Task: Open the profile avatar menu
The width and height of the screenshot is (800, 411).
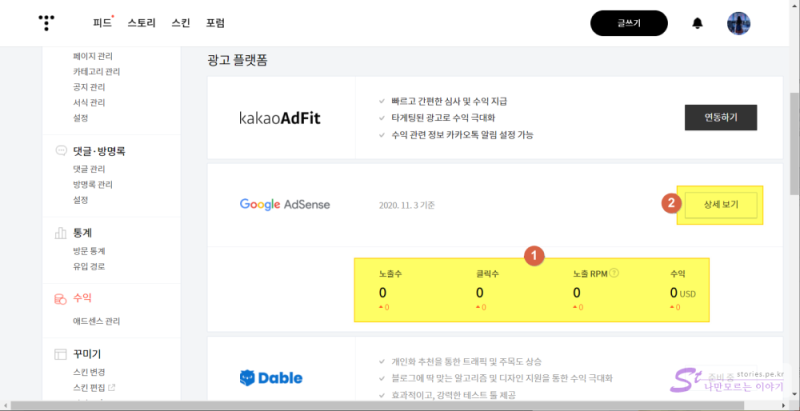Action: pos(738,23)
